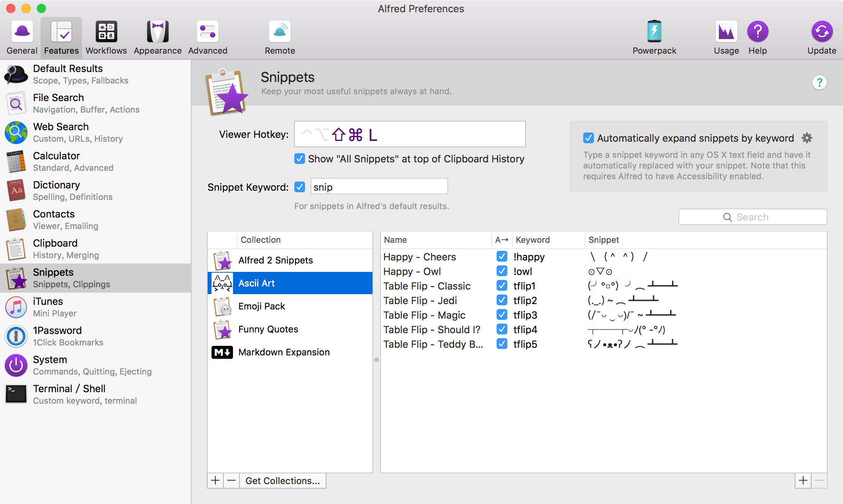843x504 pixels.
Task: Click the round help question mark button
Action: [819, 82]
